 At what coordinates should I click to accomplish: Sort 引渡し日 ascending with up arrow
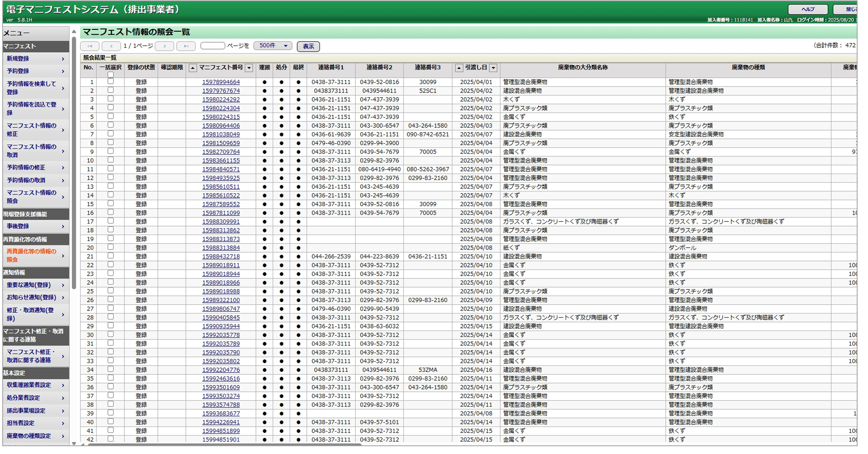pos(459,68)
